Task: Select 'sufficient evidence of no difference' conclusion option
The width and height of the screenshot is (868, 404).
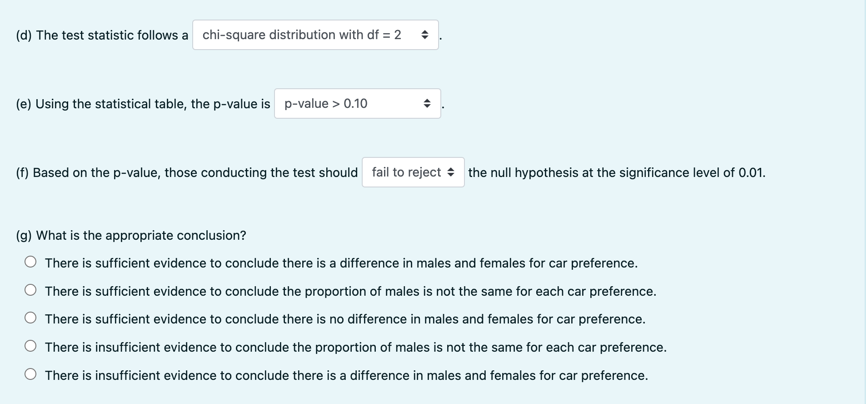Action: pos(31,318)
